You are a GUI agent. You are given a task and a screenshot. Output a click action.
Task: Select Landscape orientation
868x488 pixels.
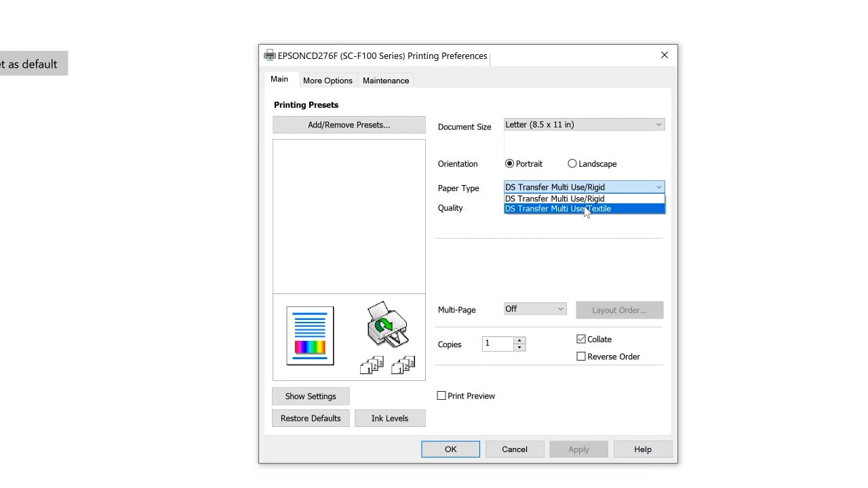pyautogui.click(x=572, y=163)
